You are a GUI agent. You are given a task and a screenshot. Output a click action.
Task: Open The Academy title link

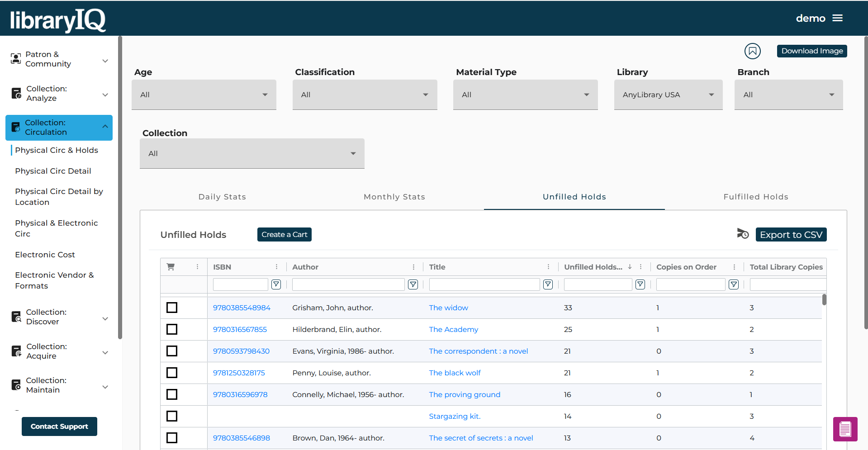pyautogui.click(x=453, y=329)
